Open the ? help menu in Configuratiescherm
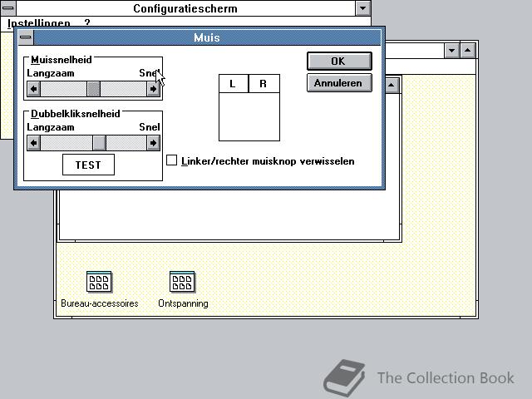This screenshot has height=399, width=532. [x=87, y=22]
